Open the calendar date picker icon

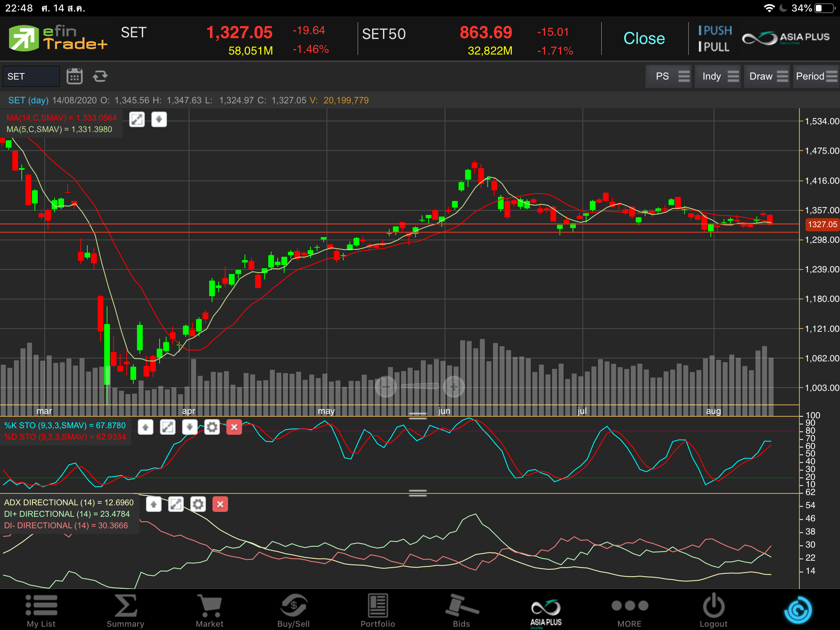75,76
